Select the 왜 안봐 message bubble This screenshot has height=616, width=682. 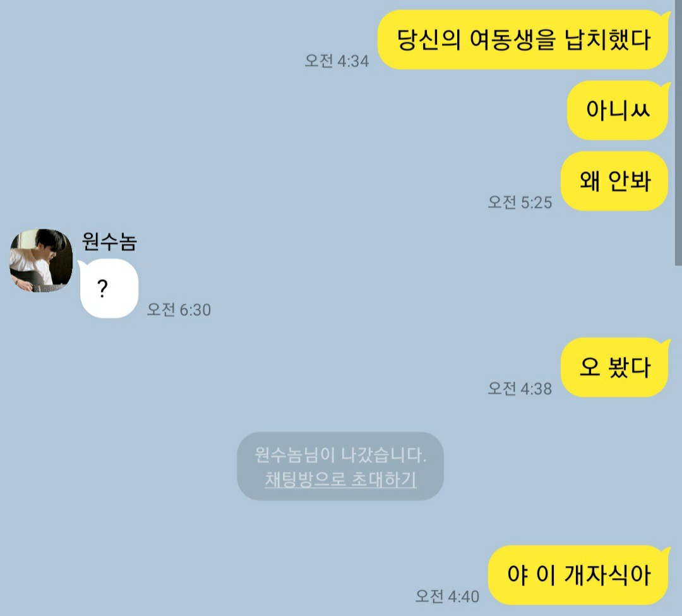(x=615, y=181)
